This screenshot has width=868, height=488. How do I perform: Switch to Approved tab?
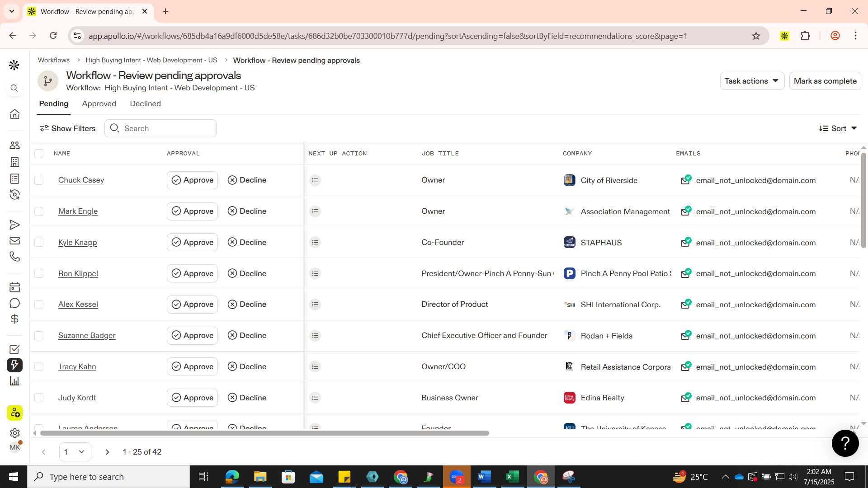[99, 103]
